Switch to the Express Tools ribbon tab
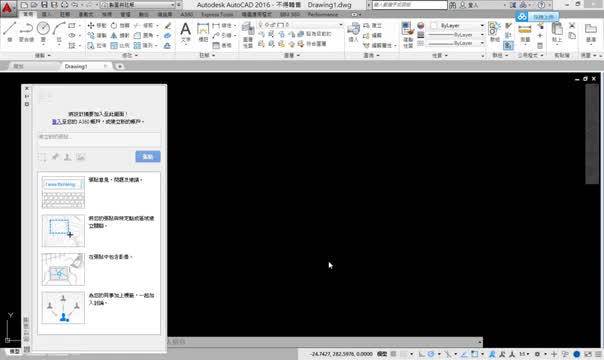The height and width of the screenshot is (360, 604). pyautogui.click(x=217, y=14)
